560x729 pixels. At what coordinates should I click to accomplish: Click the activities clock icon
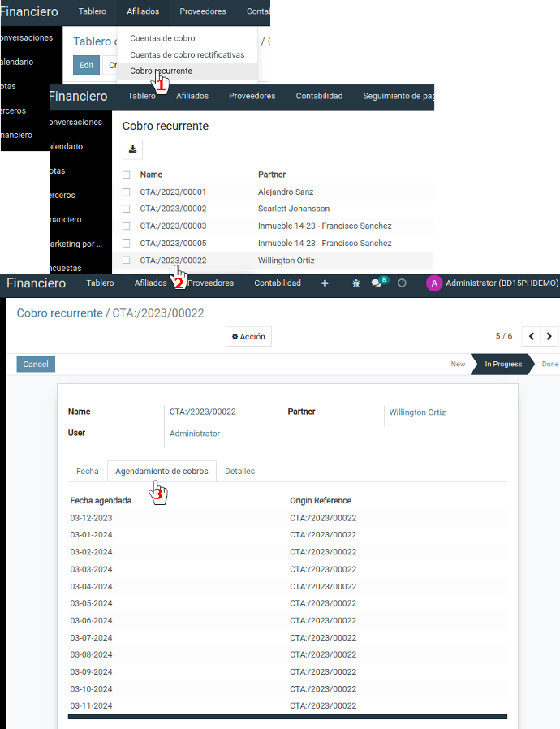(402, 283)
